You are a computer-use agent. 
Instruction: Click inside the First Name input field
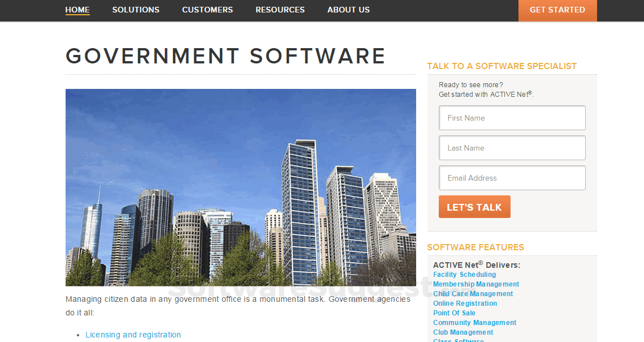(x=512, y=118)
